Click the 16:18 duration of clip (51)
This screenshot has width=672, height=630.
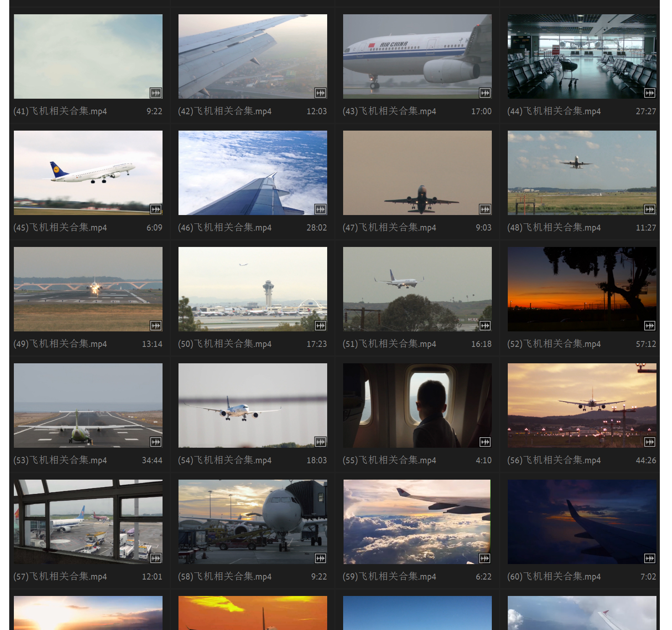pyautogui.click(x=481, y=344)
